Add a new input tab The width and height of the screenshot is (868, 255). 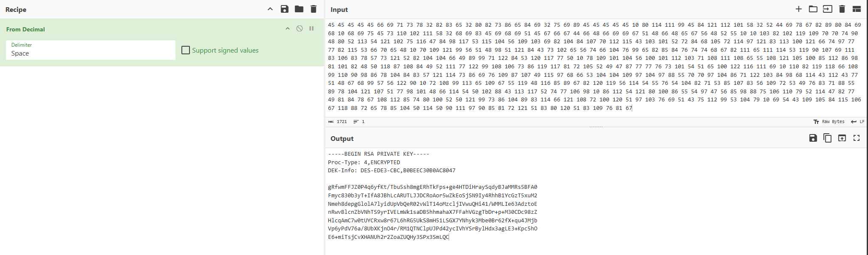point(799,9)
